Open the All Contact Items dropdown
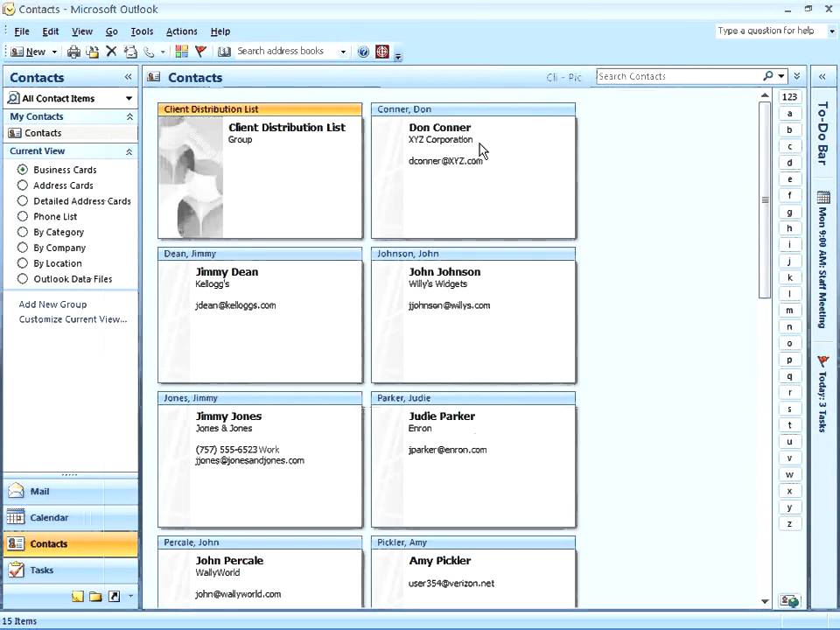840x630 pixels. [x=129, y=98]
